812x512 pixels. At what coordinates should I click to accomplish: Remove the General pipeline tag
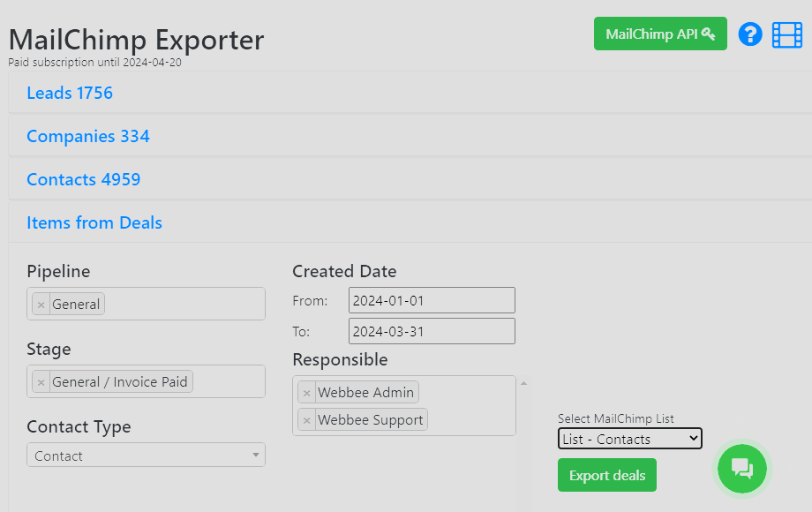tap(41, 305)
